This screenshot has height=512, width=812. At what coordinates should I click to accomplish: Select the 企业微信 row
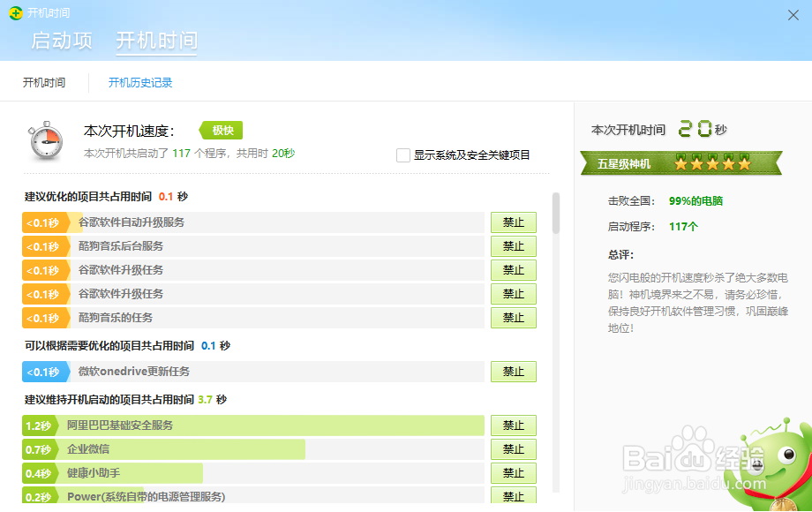tap(253, 449)
